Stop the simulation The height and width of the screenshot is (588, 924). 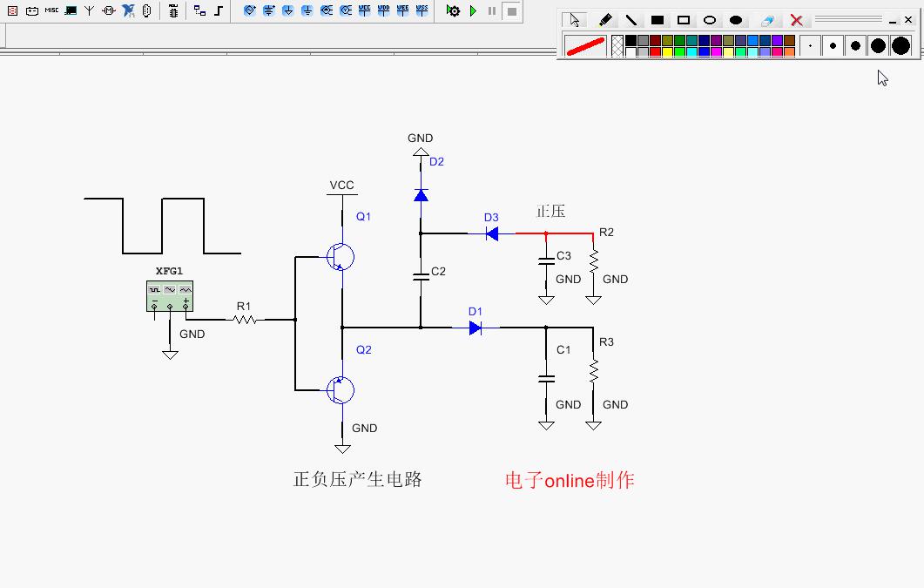coord(512,11)
